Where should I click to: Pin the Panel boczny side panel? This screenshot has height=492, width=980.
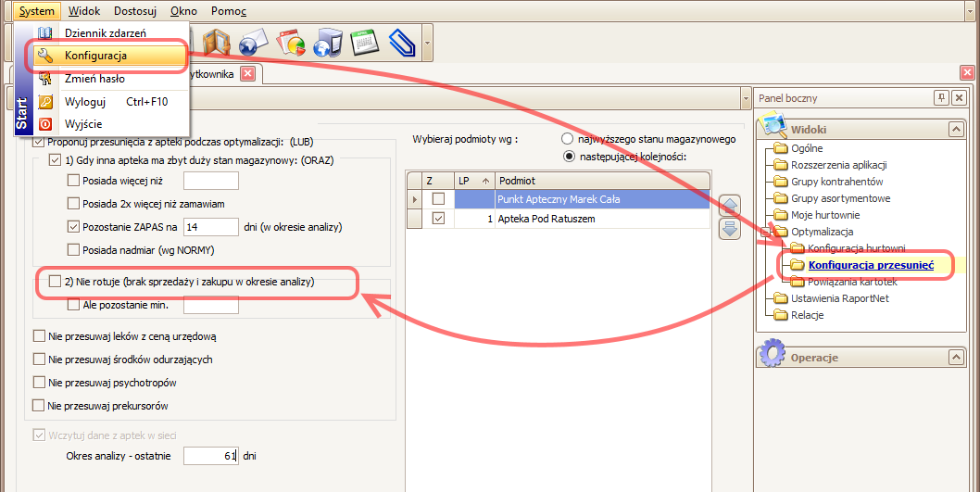point(941,97)
